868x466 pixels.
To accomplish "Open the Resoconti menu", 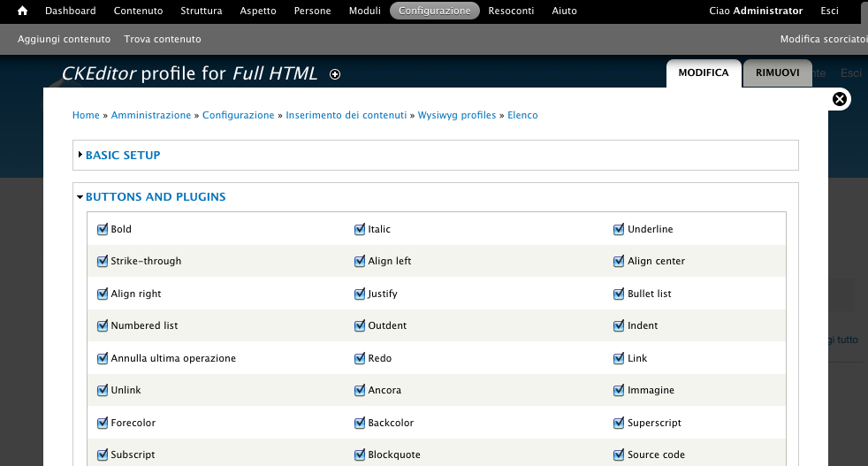I will coord(511,11).
